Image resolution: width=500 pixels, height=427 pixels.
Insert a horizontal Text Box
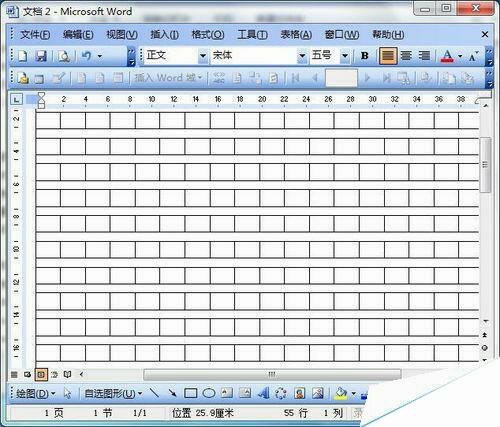(227, 393)
